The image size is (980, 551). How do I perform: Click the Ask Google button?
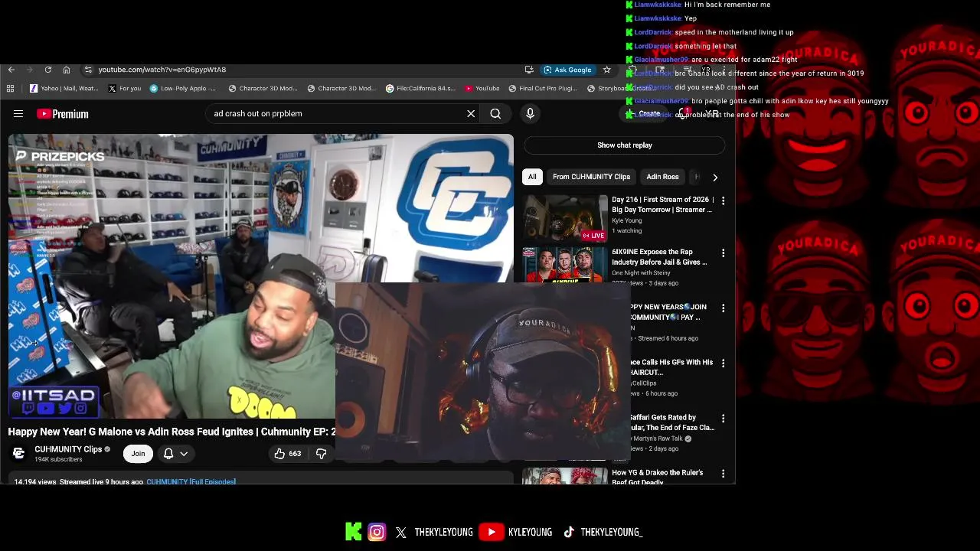(567, 70)
